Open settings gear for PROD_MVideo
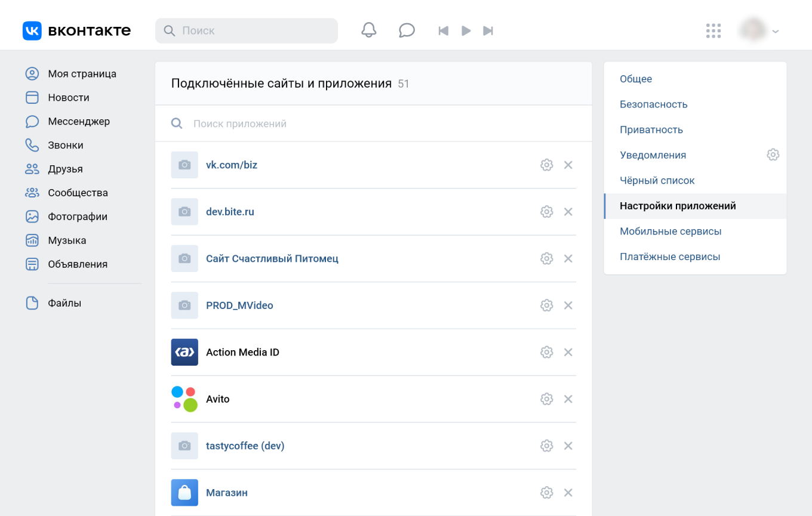812x516 pixels. (546, 305)
